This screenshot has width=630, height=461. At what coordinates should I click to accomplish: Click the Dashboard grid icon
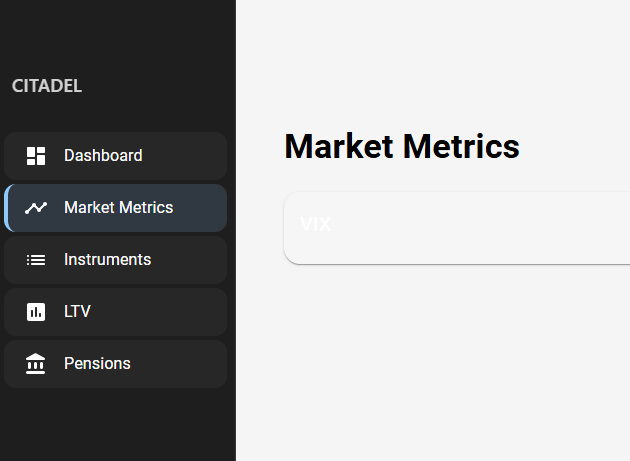[36, 156]
